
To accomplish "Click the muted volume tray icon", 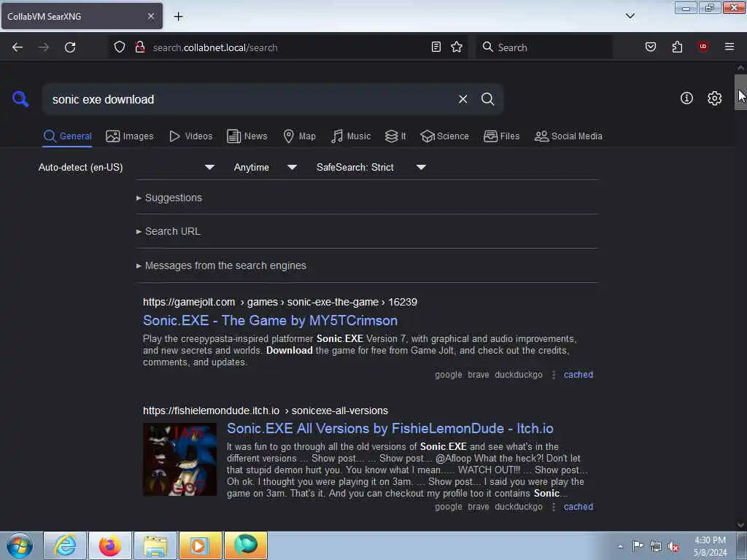I will [673, 547].
